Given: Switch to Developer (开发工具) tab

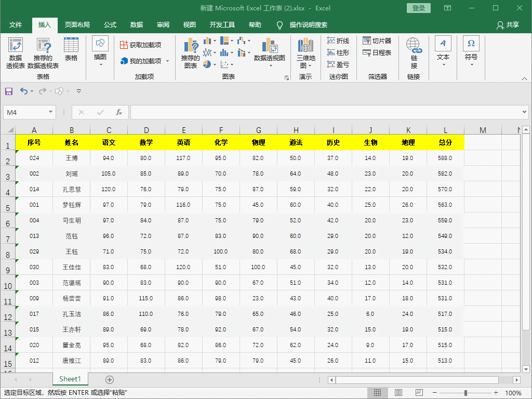Looking at the screenshot, I should click(222, 25).
